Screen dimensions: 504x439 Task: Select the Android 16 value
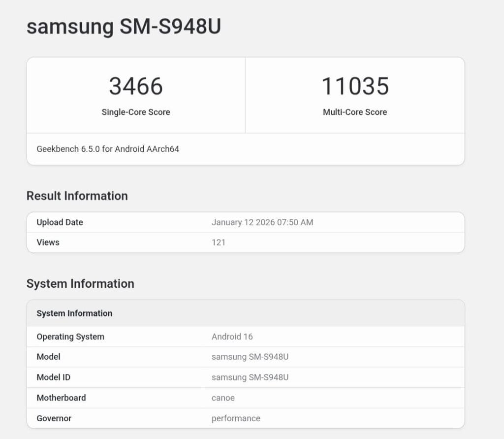click(232, 337)
